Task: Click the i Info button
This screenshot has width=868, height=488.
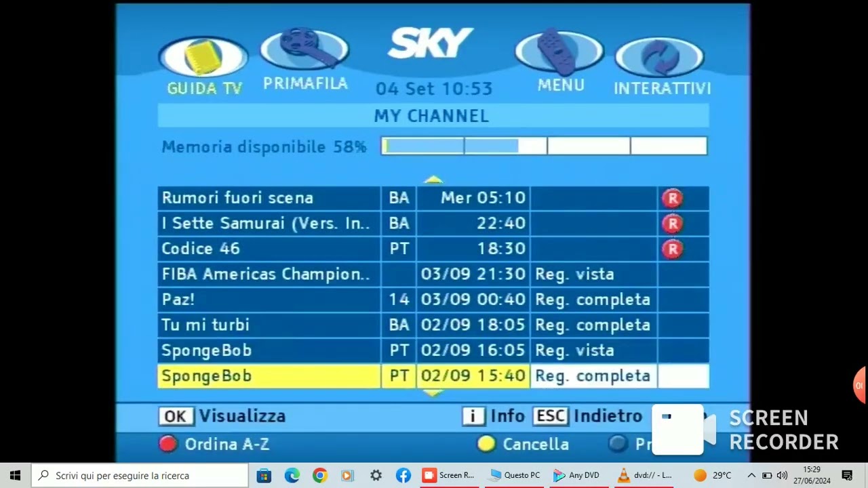Action: pyautogui.click(x=494, y=416)
